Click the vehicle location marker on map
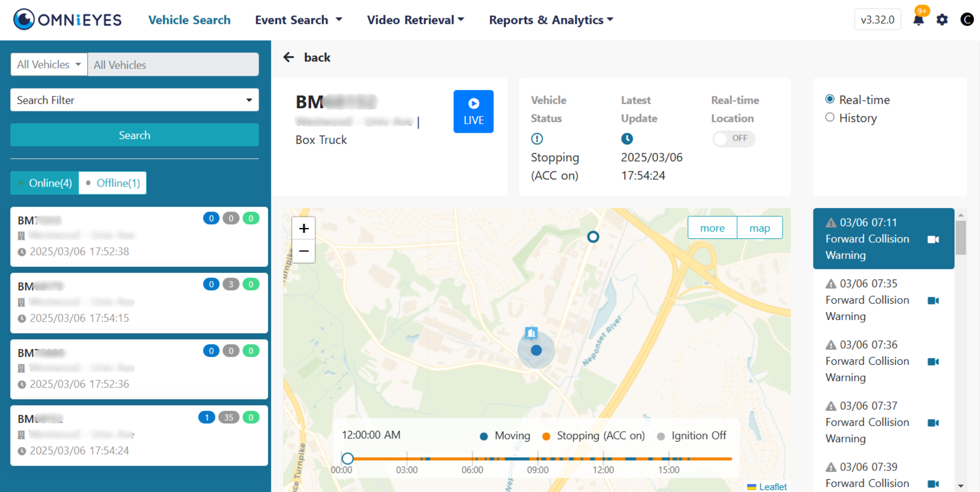 point(536,350)
